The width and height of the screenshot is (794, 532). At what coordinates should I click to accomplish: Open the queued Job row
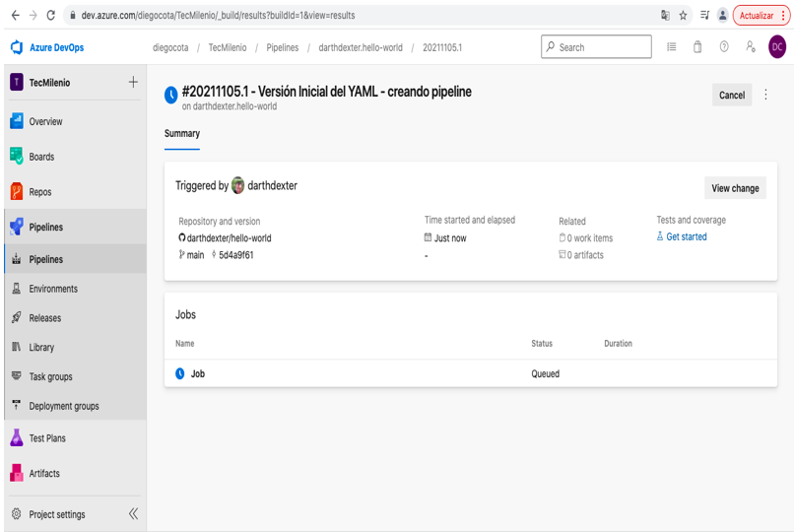(x=471, y=373)
